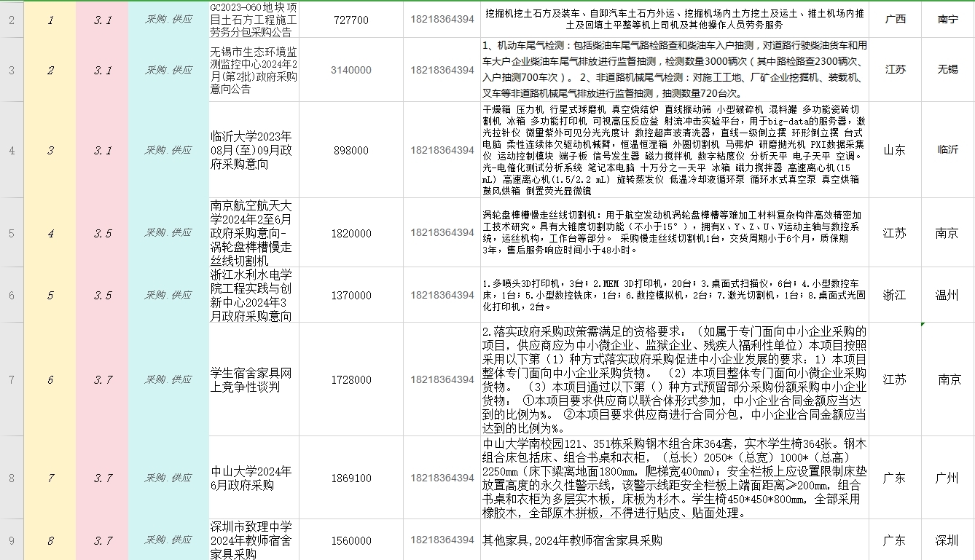Select the description cell listing 多喷头3D打印机
This screenshot has height=560, width=975.
674,296
